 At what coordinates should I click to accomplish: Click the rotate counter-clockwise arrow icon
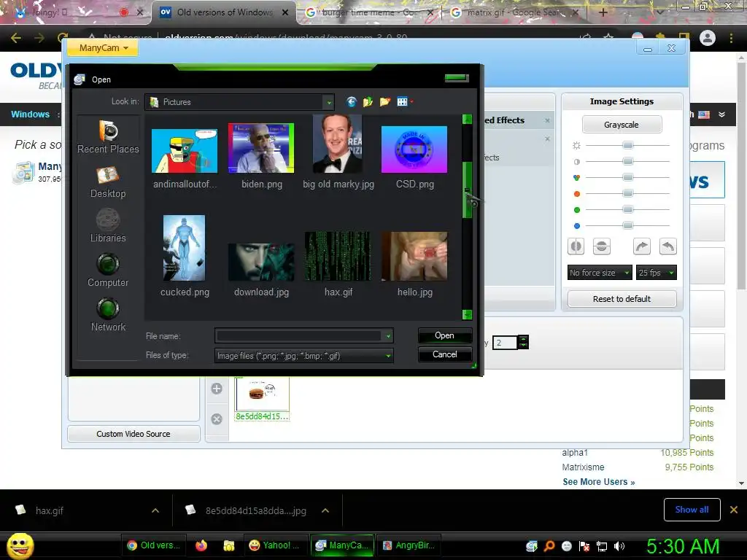(x=668, y=246)
